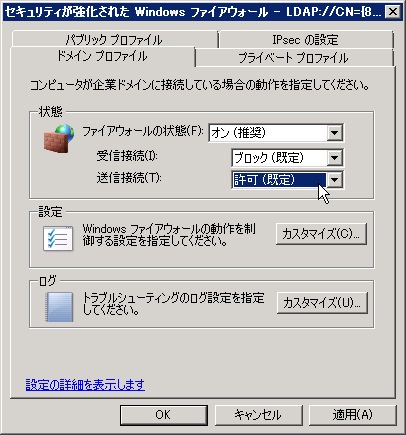406x435 pixels.
Task: Click カスタマイズ(C)... in the 設定 group
Action: click(x=321, y=234)
